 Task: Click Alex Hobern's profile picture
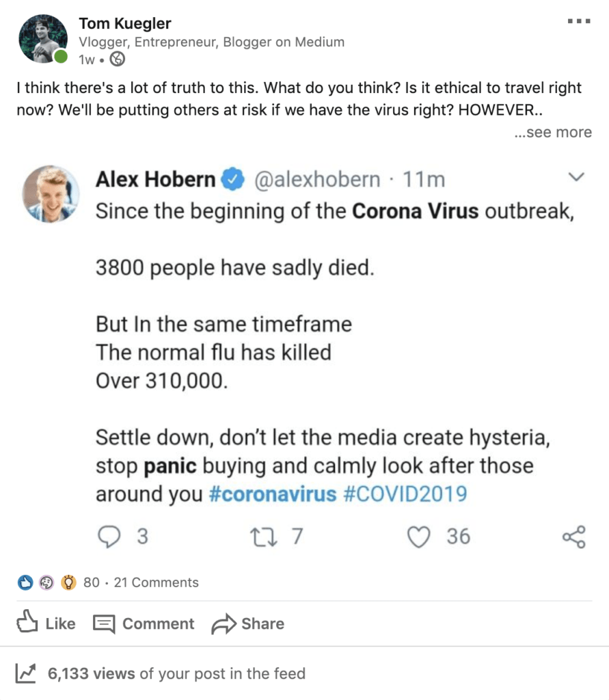51,193
